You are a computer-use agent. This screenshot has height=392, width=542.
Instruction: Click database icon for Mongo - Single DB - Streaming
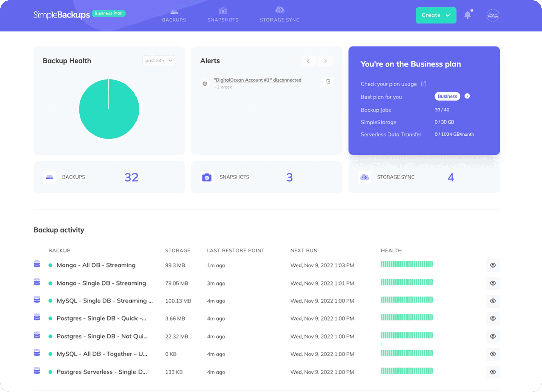37,282
